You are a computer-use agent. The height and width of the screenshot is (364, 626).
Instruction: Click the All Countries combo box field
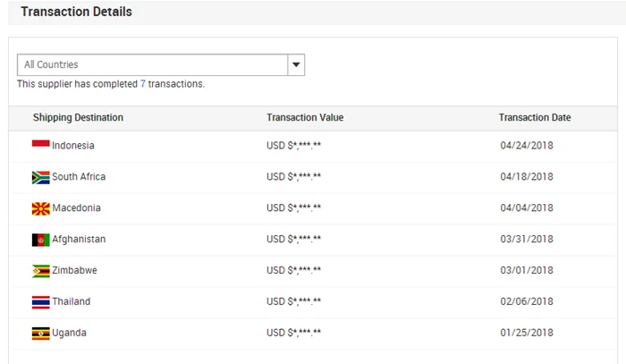pyautogui.click(x=152, y=65)
